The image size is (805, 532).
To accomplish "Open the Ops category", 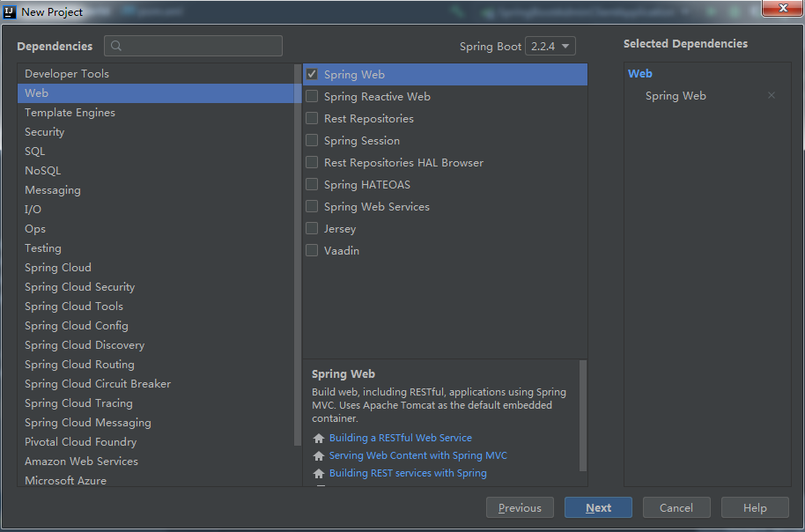I will 156,229.
